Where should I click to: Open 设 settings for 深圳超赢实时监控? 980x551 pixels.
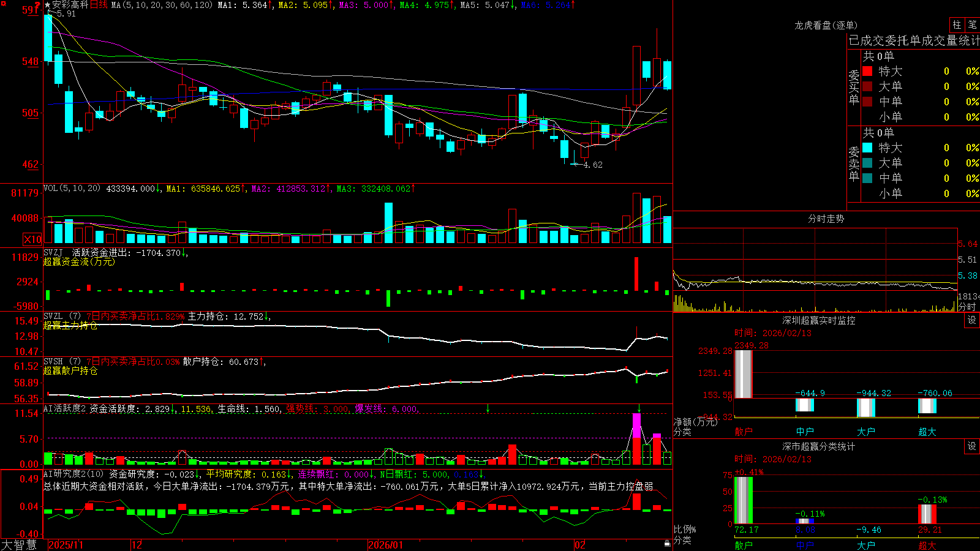click(972, 320)
